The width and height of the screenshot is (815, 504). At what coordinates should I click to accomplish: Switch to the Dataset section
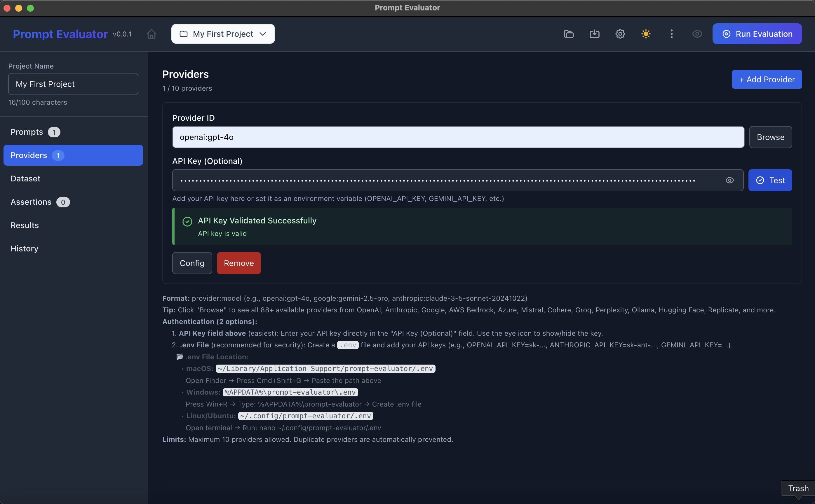pyautogui.click(x=25, y=178)
